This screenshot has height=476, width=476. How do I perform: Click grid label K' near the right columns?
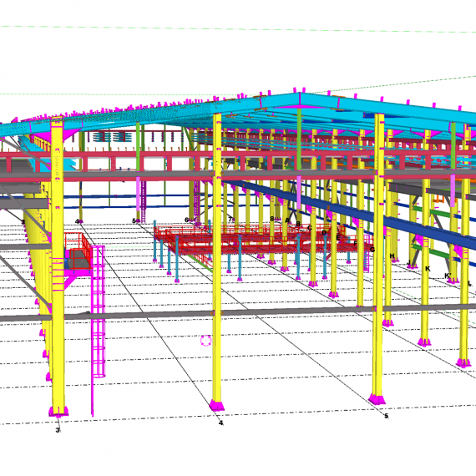coord(448,276)
